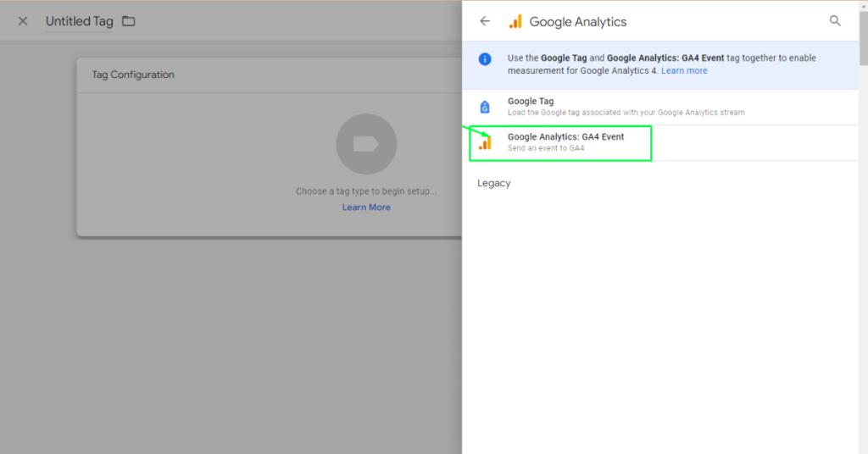Click the 'Send an event to GA4' description

pos(546,148)
